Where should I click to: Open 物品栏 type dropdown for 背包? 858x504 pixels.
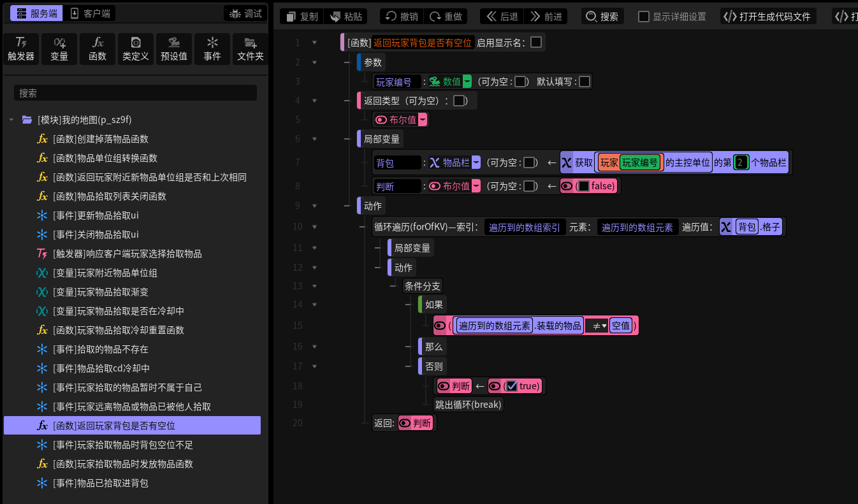(476, 162)
